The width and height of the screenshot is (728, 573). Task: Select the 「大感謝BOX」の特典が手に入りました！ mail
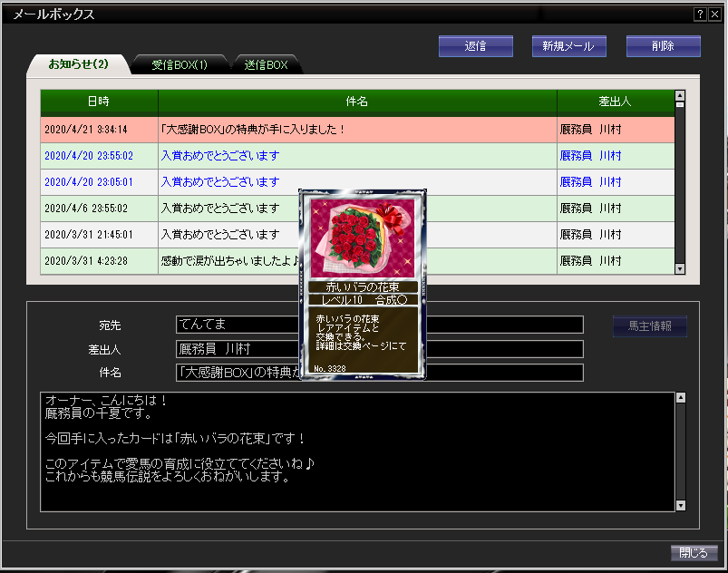(357, 130)
